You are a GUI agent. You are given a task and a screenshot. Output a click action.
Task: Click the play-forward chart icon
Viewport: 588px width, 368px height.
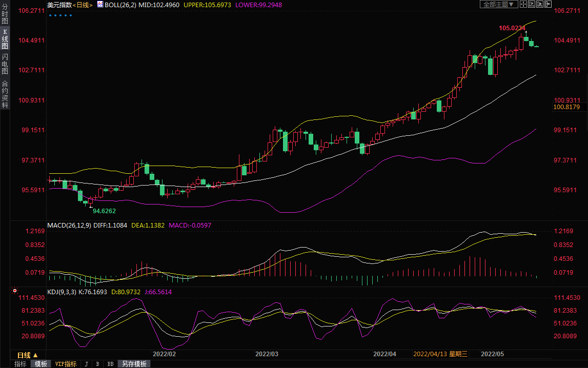(540, 4)
